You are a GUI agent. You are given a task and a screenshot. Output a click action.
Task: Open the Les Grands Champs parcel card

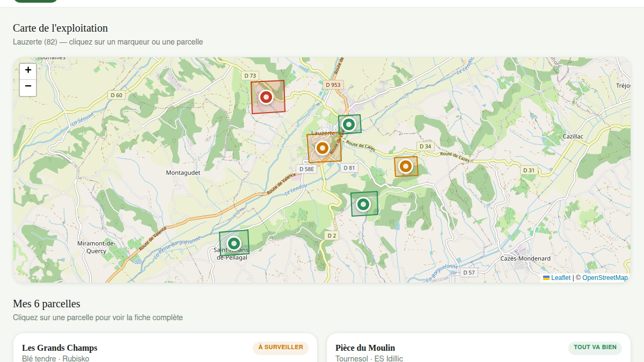[x=165, y=348]
